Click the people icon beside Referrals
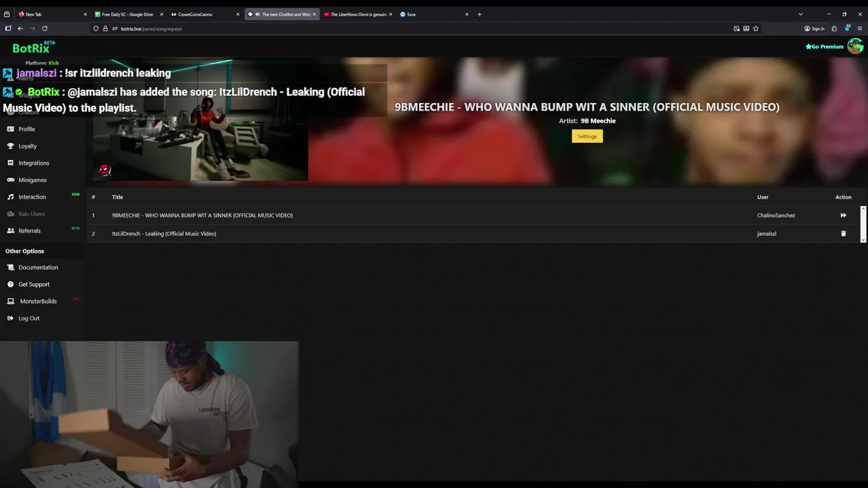868x488 pixels. tap(10, 230)
